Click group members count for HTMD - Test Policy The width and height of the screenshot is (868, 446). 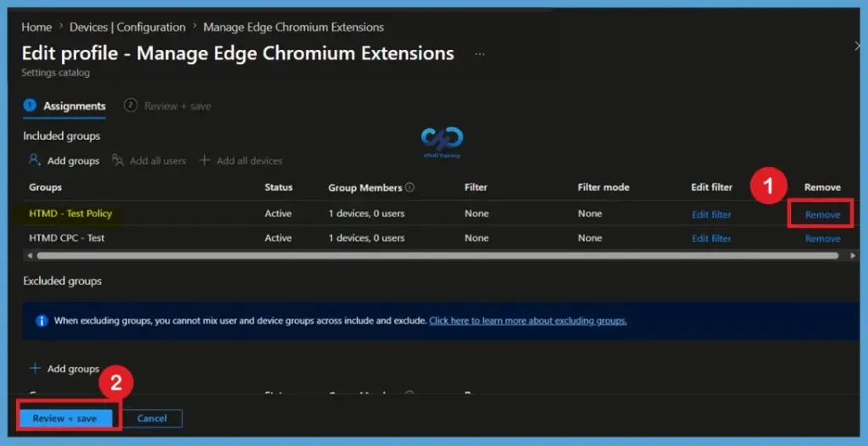tap(366, 214)
